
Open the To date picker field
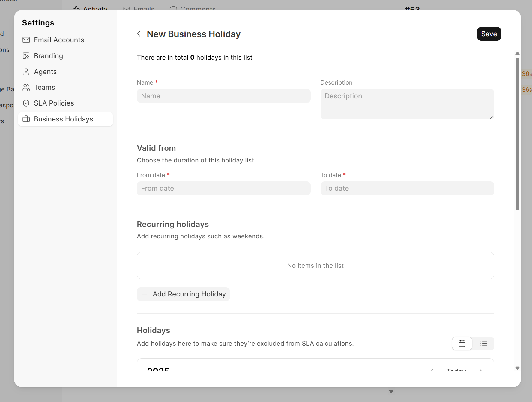[x=407, y=188]
